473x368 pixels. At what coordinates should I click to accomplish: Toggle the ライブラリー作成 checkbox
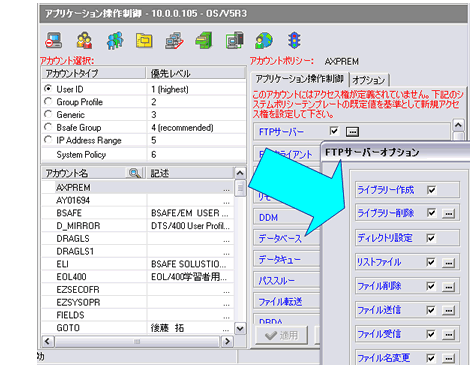[x=431, y=190]
